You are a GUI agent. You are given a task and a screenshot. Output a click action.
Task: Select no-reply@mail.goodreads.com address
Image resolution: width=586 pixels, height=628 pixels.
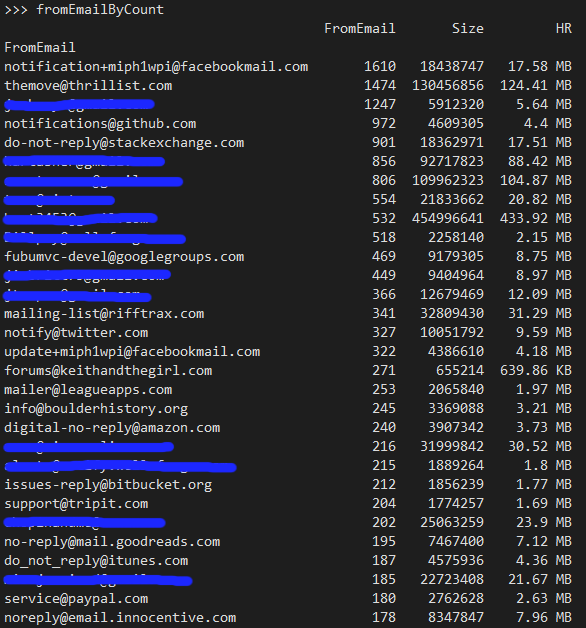click(x=112, y=542)
